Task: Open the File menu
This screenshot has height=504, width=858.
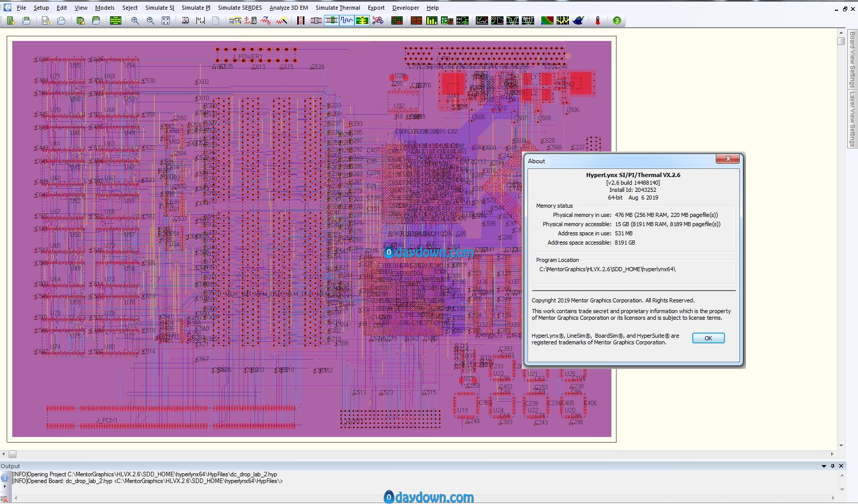Action: tap(21, 8)
